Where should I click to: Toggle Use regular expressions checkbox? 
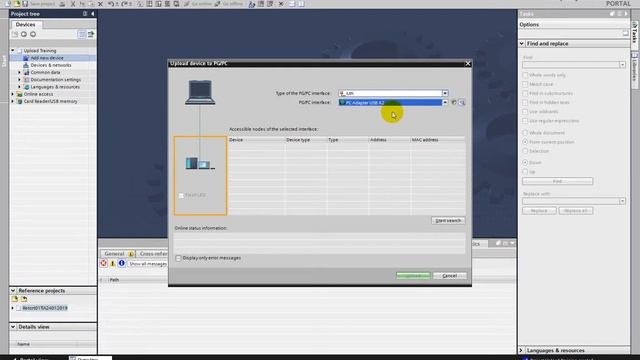pyautogui.click(x=525, y=121)
